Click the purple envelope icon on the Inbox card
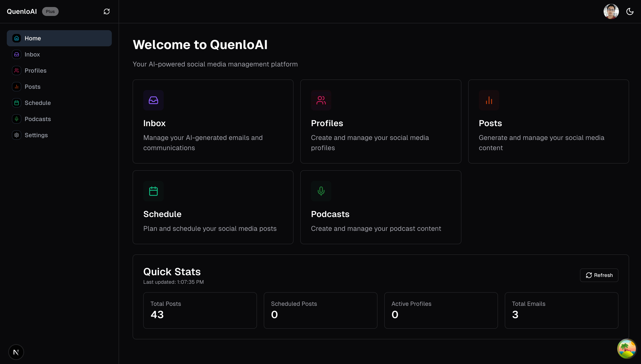641x364 pixels. tap(153, 100)
